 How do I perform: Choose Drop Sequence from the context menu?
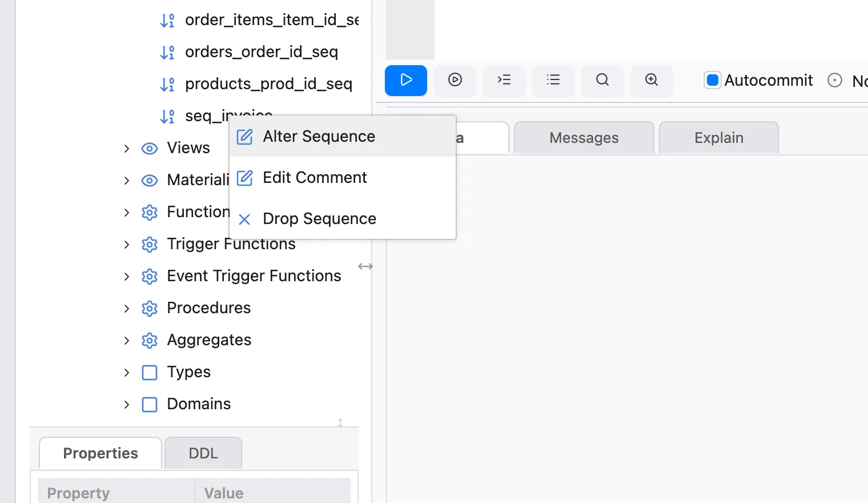pos(343,219)
